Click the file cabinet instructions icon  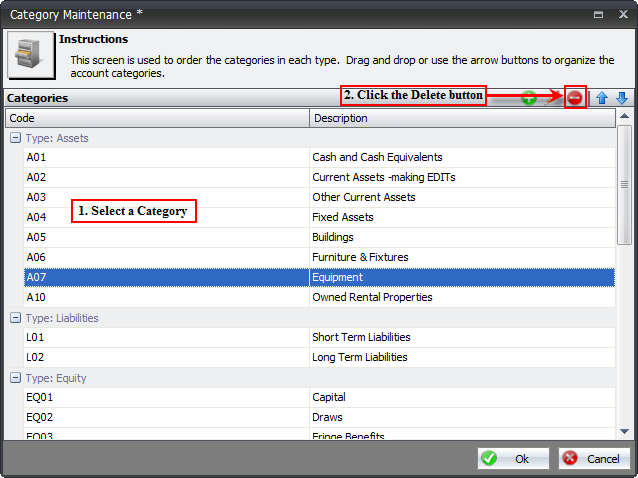click(30, 55)
